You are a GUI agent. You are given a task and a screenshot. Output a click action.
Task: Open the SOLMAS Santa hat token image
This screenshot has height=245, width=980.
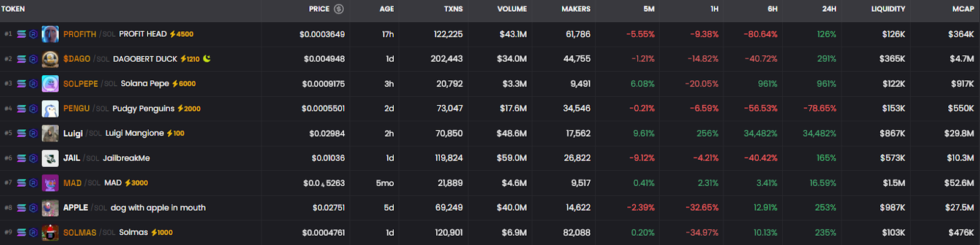point(50,233)
